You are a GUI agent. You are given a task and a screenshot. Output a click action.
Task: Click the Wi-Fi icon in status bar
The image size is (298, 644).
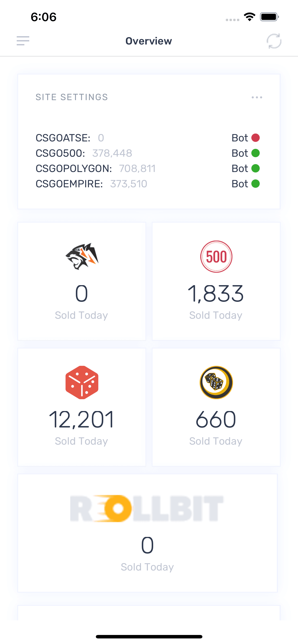point(249,17)
